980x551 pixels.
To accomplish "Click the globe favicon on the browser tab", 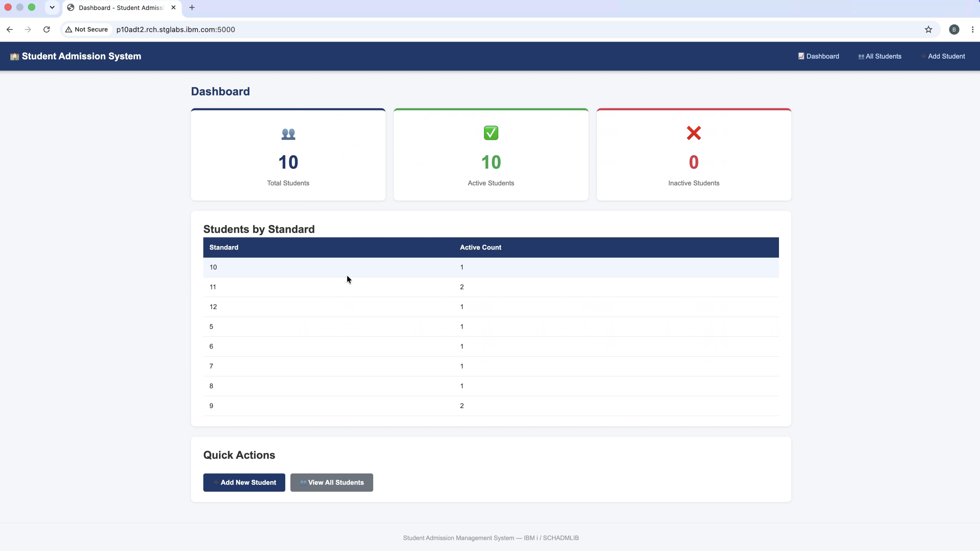I will 71,8.
